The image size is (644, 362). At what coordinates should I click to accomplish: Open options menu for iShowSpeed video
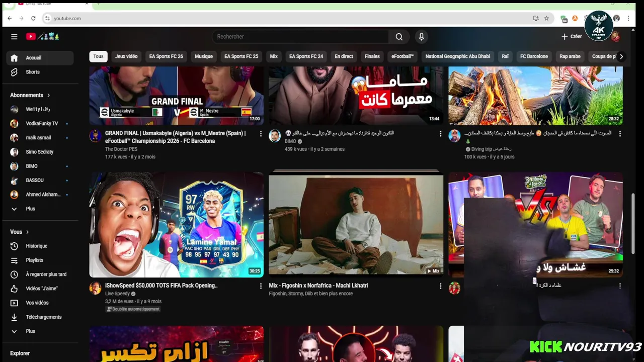tap(261, 286)
